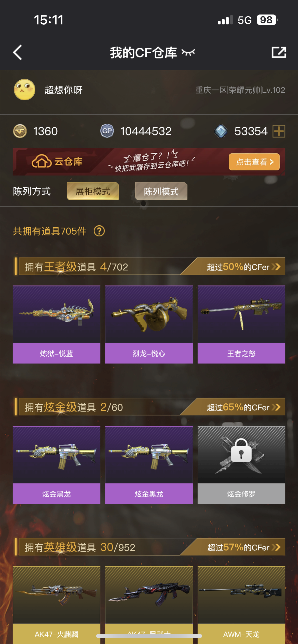
Task: Open the share icon at top right
Action: [x=279, y=52]
